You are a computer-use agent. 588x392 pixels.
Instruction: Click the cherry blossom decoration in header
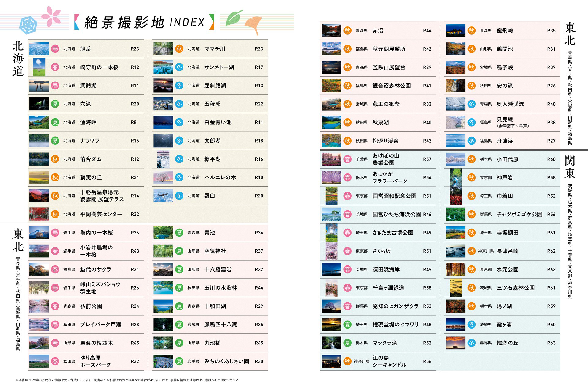click(x=51, y=16)
